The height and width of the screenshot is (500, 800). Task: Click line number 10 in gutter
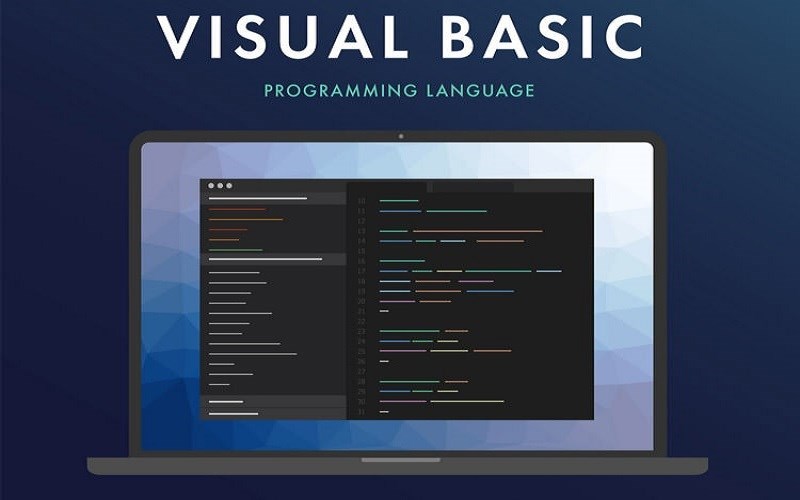click(361, 201)
